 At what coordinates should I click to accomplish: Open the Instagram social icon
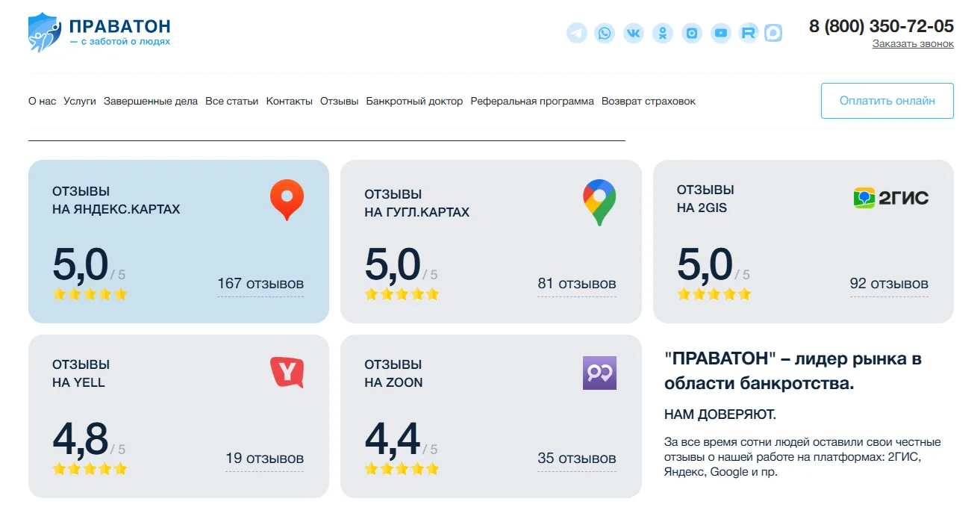point(692,33)
